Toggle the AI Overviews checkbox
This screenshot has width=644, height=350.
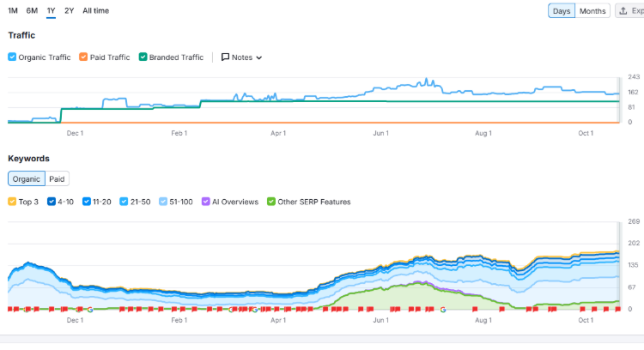(206, 202)
